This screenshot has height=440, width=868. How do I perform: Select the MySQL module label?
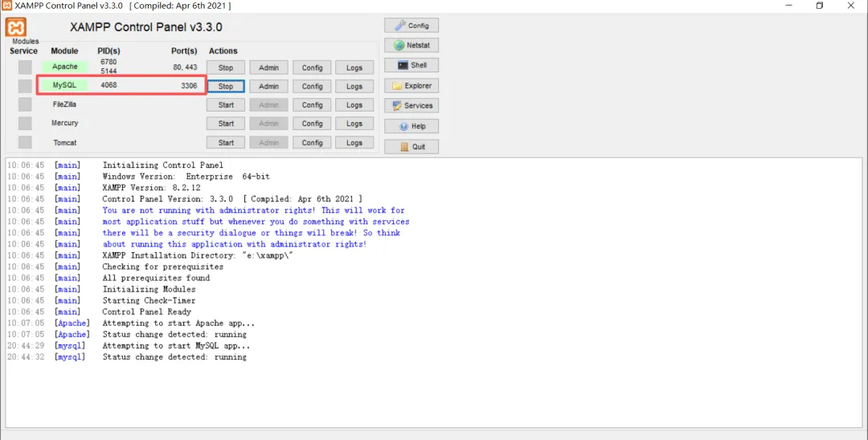(65, 85)
